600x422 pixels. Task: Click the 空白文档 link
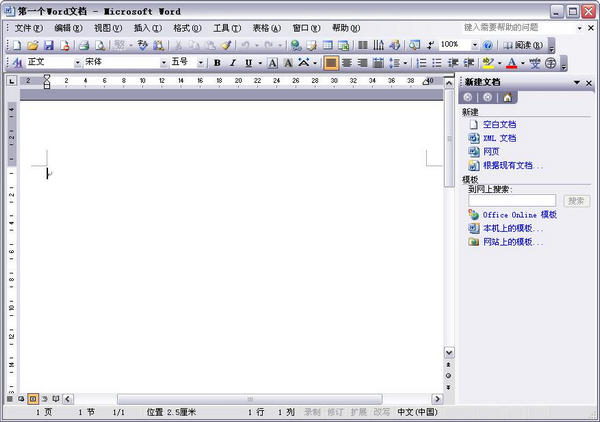point(499,124)
